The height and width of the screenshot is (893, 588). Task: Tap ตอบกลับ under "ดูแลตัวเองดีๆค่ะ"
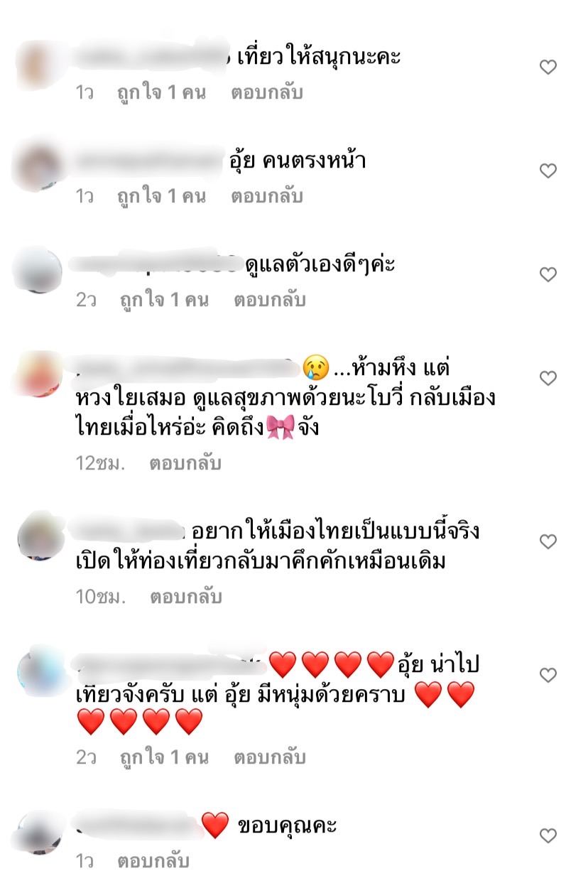(x=270, y=300)
